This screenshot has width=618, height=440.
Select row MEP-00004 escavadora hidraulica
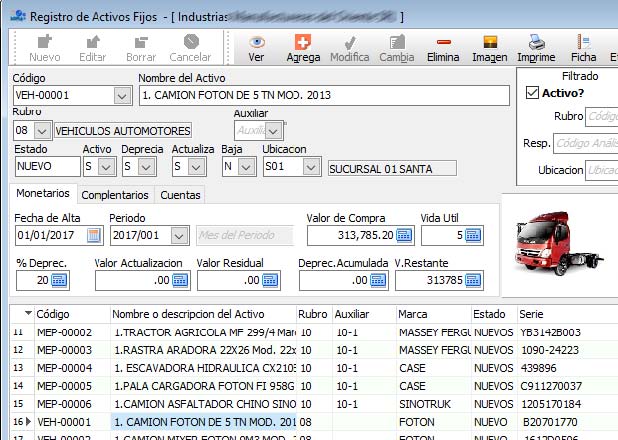314,368
